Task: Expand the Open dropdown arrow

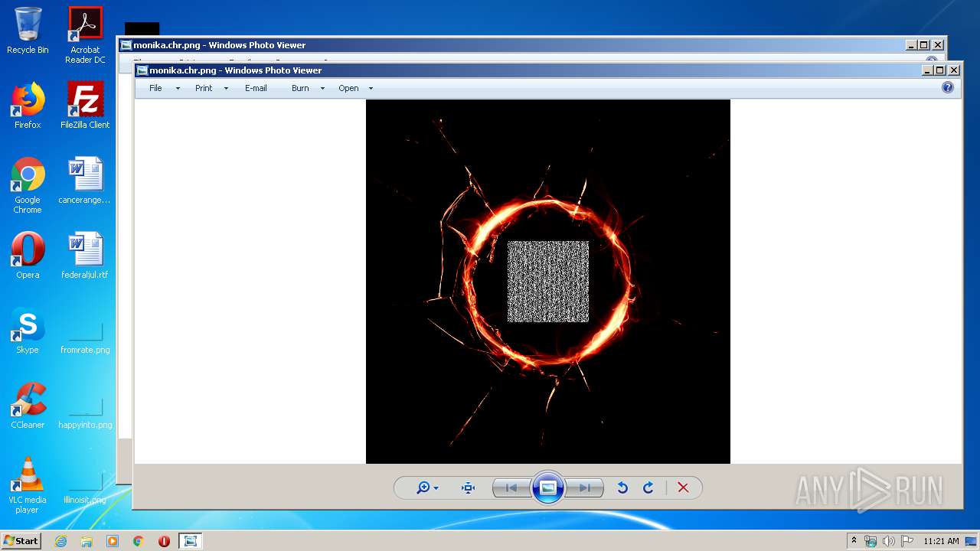Action: pyautogui.click(x=371, y=89)
